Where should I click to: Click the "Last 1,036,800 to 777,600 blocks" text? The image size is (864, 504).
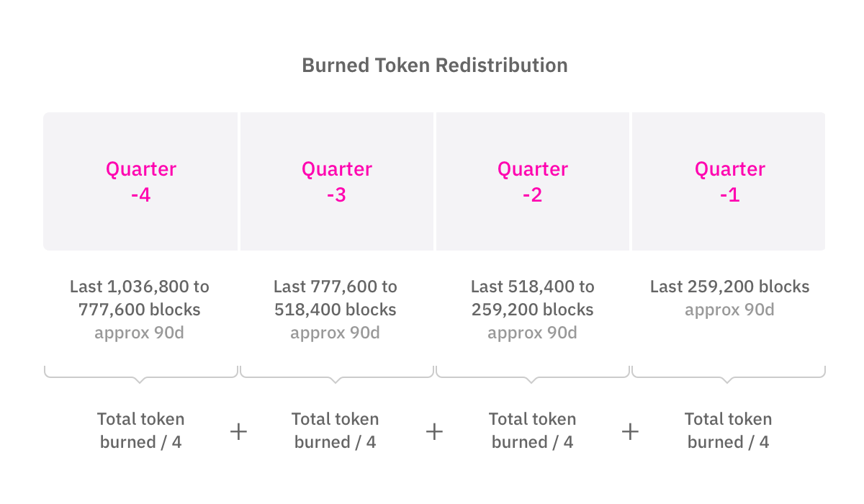140,298
